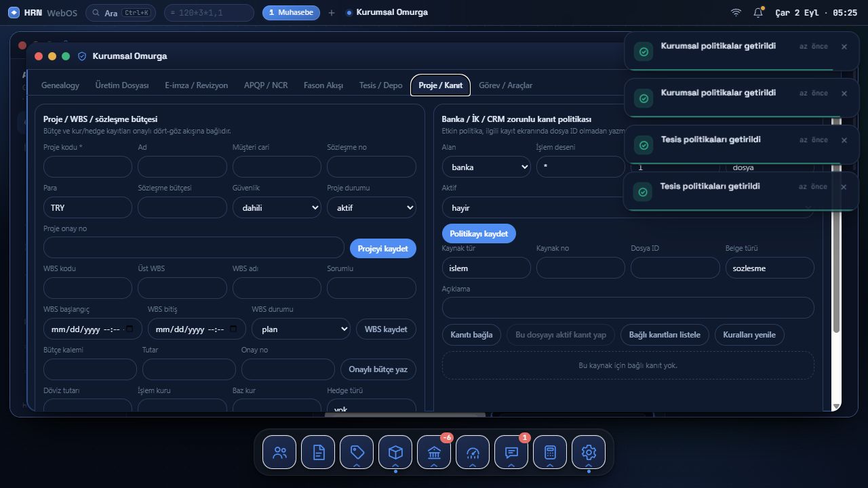Focus the Proje kodu input field
868x488 pixels.
tap(87, 167)
